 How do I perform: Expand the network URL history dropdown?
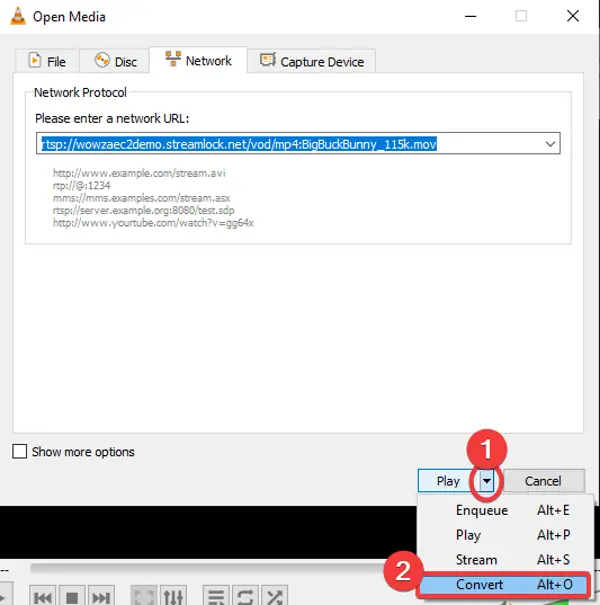pyautogui.click(x=550, y=144)
